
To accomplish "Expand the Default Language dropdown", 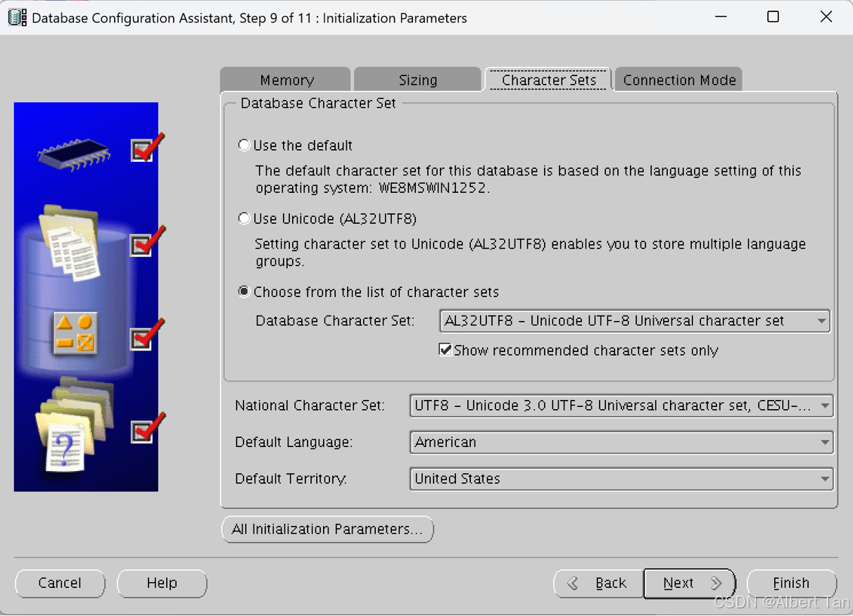I will (621, 442).
